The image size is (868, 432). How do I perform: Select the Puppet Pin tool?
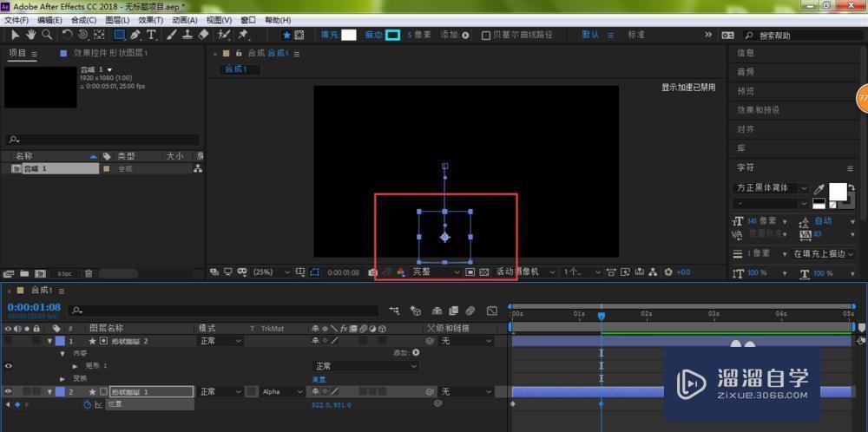pos(242,35)
